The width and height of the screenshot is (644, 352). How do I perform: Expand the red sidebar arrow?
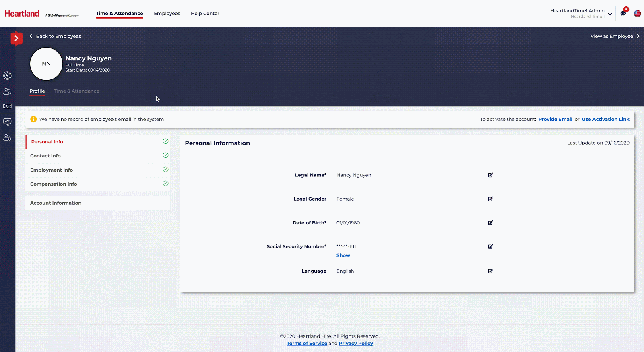pos(16,39)
